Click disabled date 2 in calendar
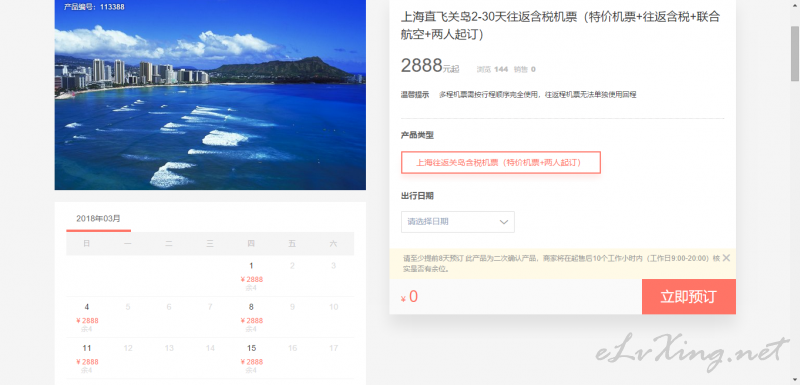This screenshot has height=385, width=800. point(292,266)
